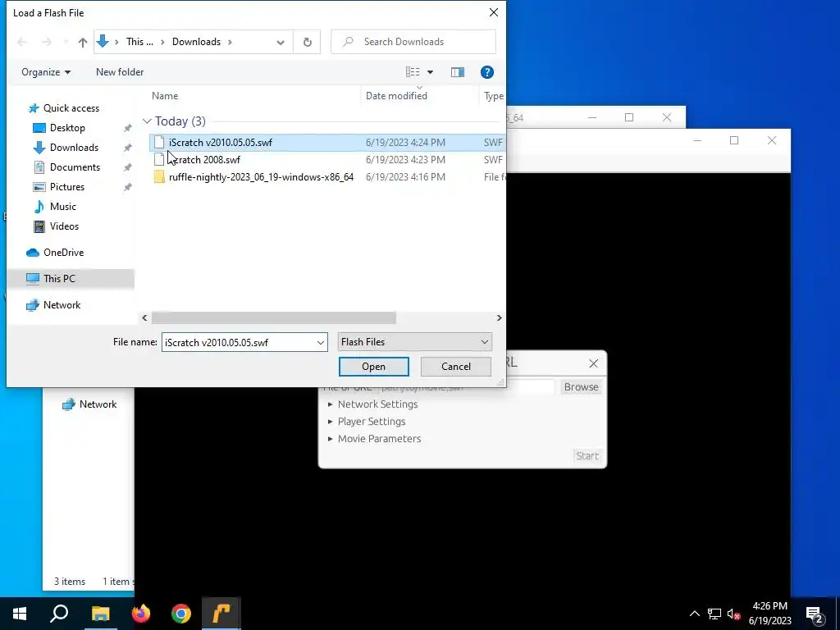Click the Open button
Screen dimensions: 840x630
click(373, 367)
